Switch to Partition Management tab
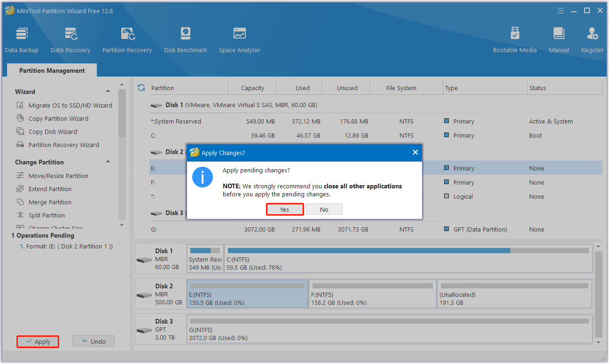 click(x=52, y=70)
